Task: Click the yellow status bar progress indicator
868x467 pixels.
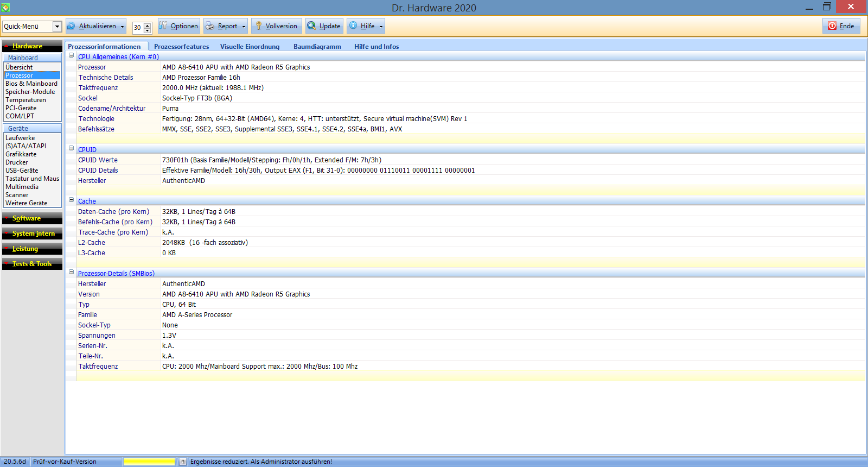Action: click(149, 462)
